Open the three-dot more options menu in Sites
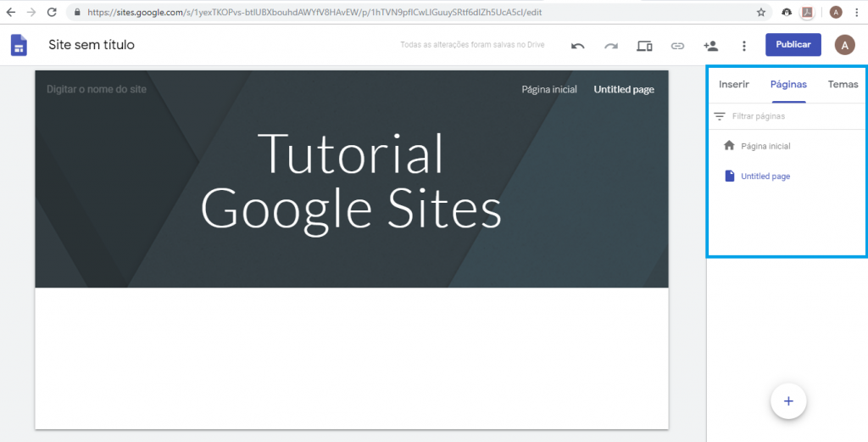The height and width of the screenshot is (442, 868). pos(744,46)
